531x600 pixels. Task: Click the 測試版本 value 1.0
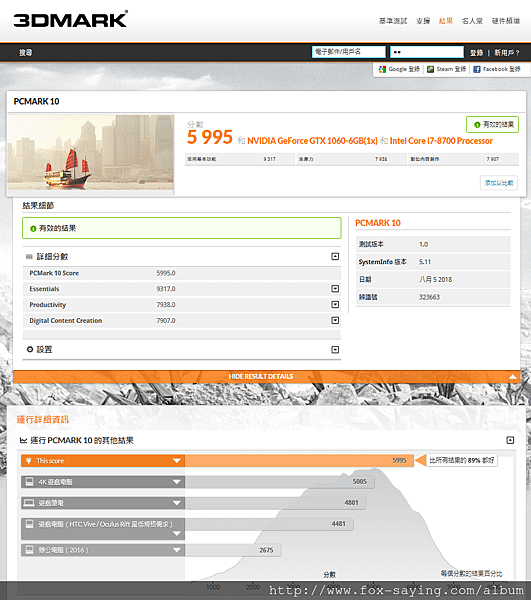click(x=423, y=245)
